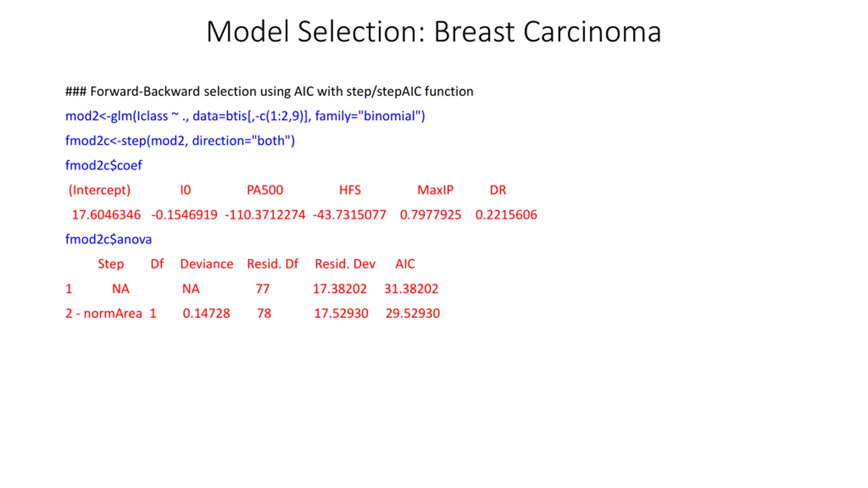
Task: Click the AIC value 29.52930
Action: pyautogui.click(x=413, y=313)
